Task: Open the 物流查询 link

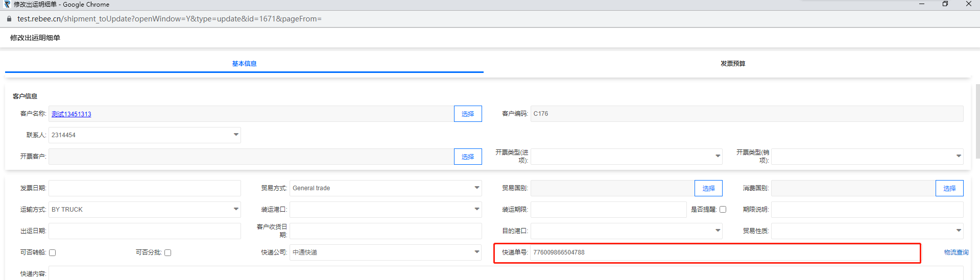Action: click(x=956, y=252)
